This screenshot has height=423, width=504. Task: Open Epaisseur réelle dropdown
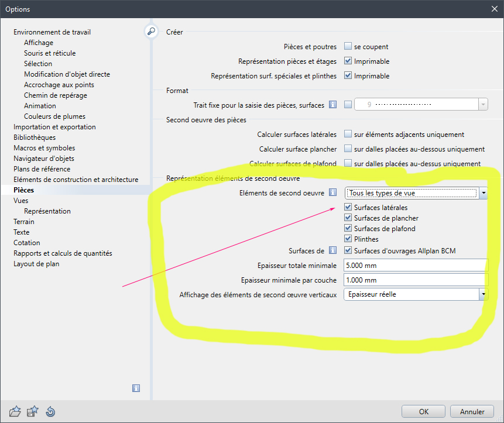click(x=416, y=294)
